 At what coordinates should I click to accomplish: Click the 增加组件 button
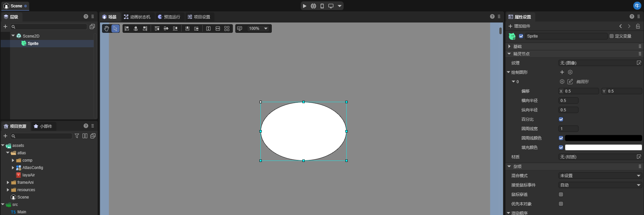(519, 26)
